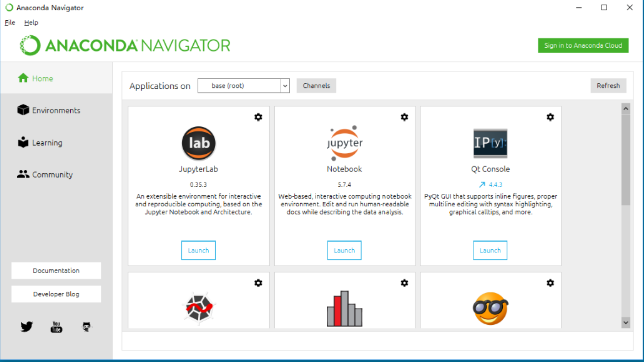Click the sunglasses smiley app icon
The height and width of the screenshot is (362, 644).
pyautogui.click(x=490, y=308)
